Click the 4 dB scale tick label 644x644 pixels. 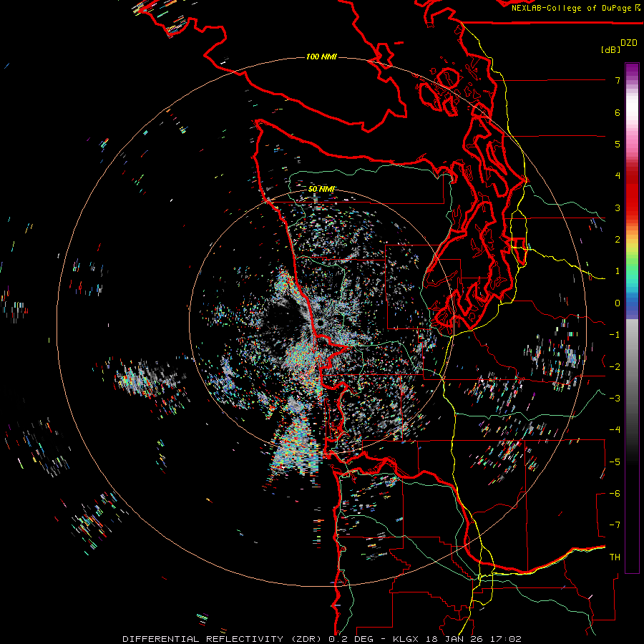pyautogui.click(x=618, y=176)
